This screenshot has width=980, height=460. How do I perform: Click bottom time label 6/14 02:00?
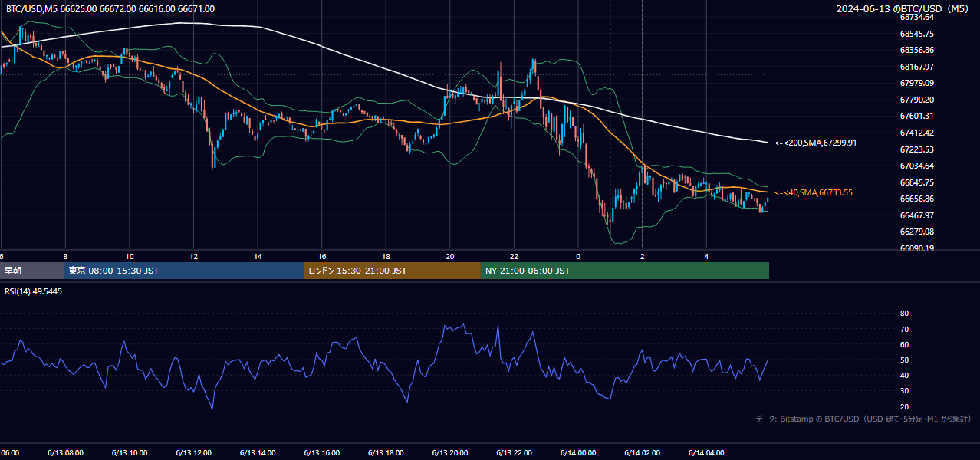(642, 453)
